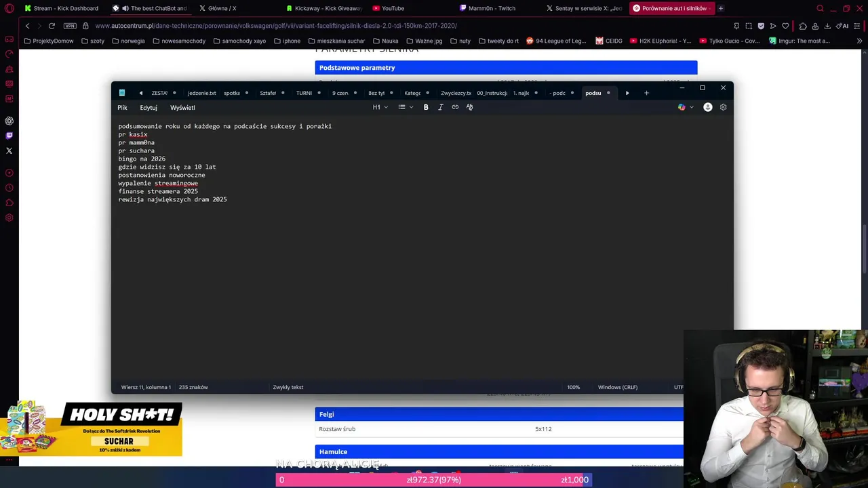Open the Edytuj menu

coord(149,107)
